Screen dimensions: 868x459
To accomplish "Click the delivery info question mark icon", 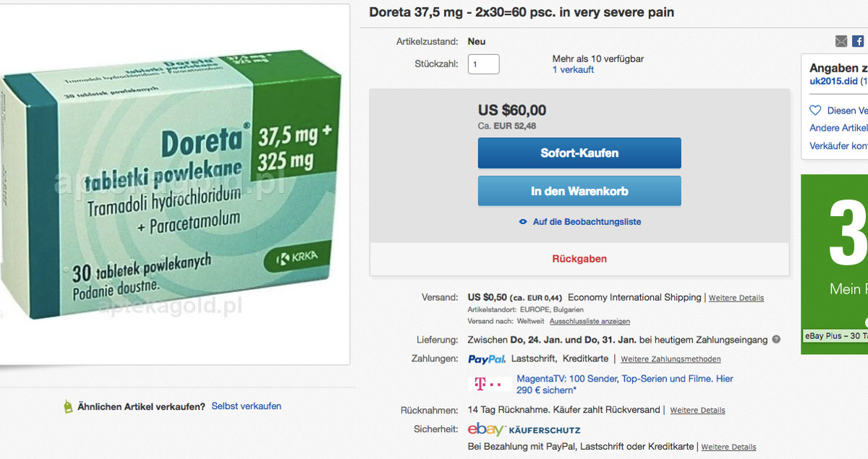I will pos(776,340).
